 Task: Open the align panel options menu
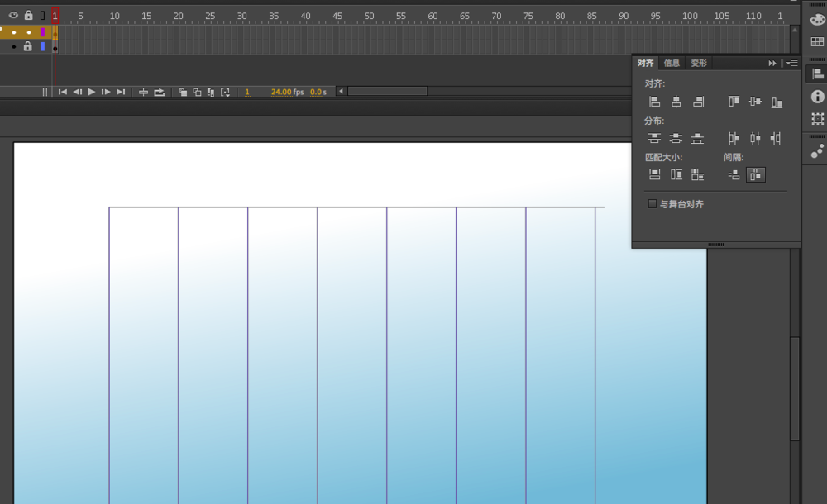(x=791, y=64)
